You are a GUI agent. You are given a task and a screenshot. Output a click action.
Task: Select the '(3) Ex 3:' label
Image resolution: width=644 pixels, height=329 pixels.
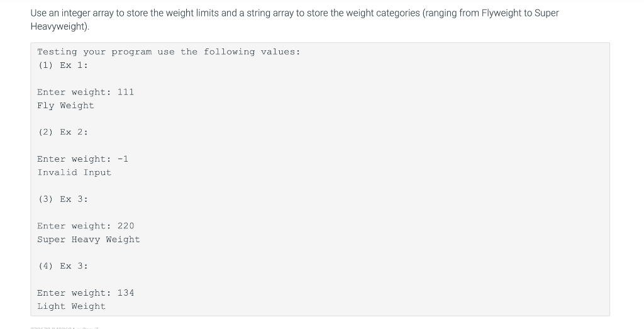[x=63, y=199]
